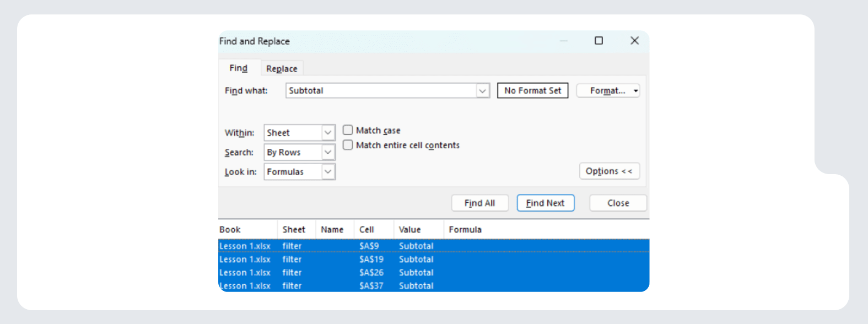Sort results by the Cell column header
The width and height of the screenshot is (868, 324).
(366, 230)
